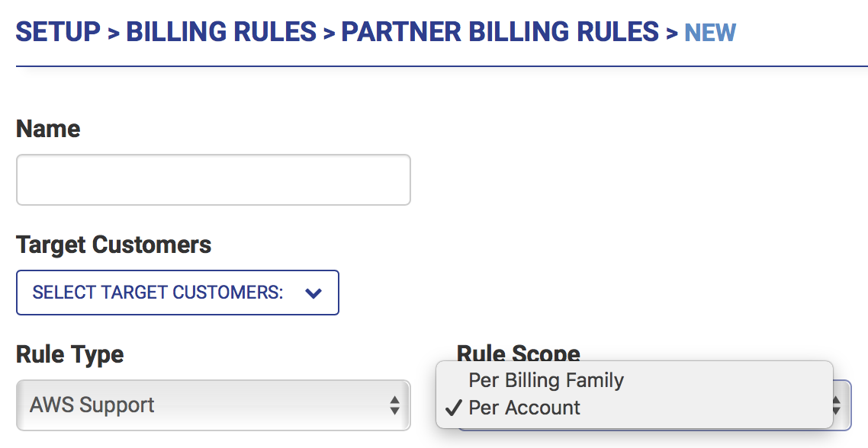
Task: Click the Name field label
Action: coord(48,129)
